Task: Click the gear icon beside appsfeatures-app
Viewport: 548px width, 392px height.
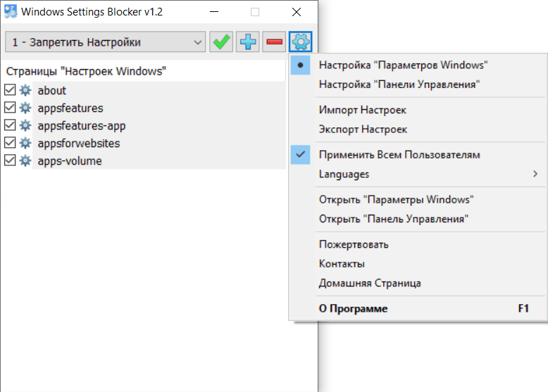Action: click(x=25, y=125)
